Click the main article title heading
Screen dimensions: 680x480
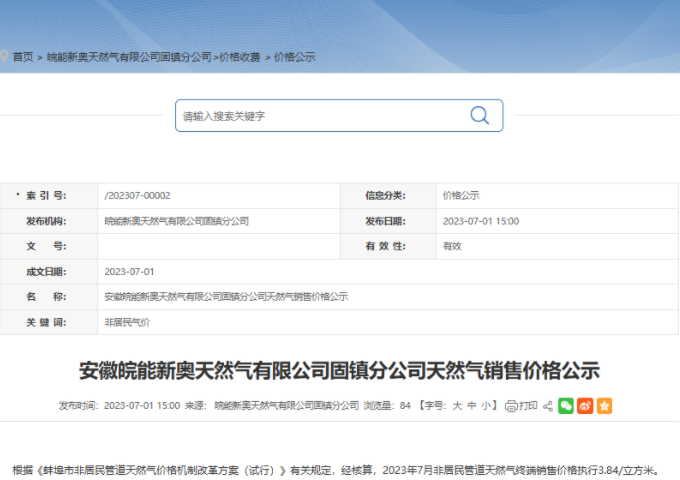pyautogui.click(x=339, y=371)
